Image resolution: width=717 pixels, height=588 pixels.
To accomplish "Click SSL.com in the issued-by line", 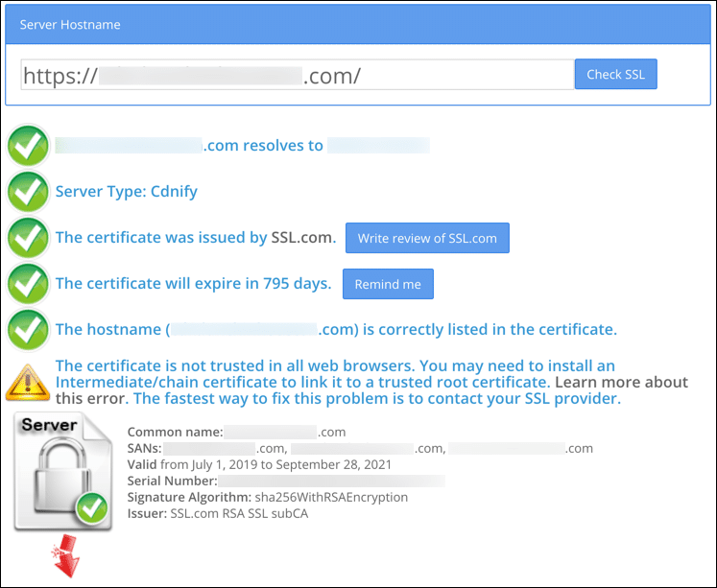I will pos(302,238).
